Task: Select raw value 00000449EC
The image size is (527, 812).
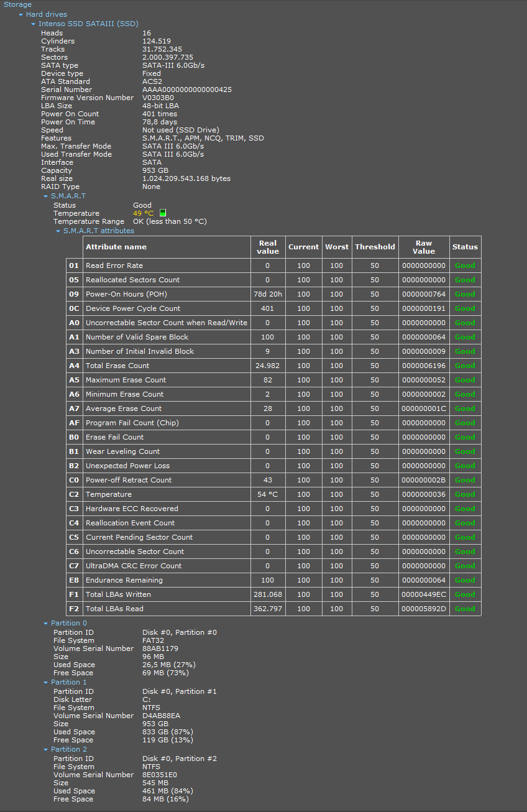Action: tap(424, 594)
